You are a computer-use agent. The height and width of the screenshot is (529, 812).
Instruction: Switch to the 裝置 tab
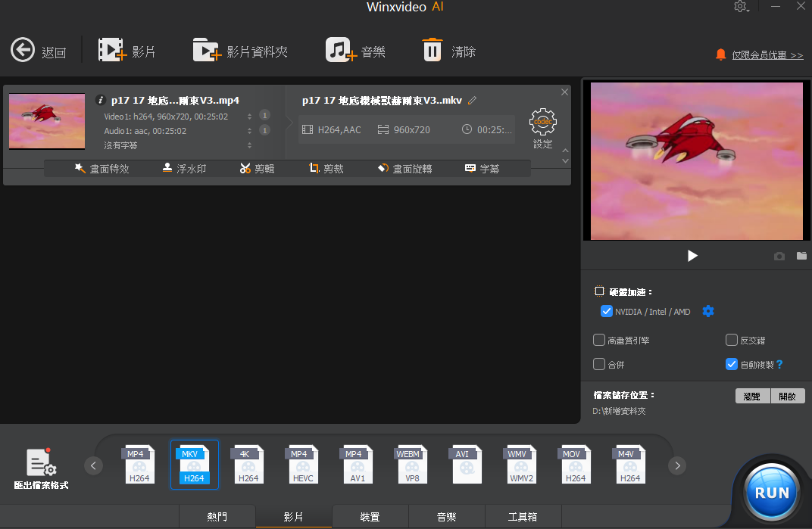tap(370, 517)
